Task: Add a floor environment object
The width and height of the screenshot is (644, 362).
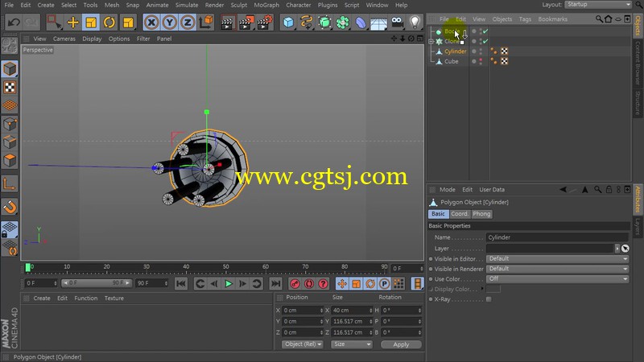Action: [378, 23]
